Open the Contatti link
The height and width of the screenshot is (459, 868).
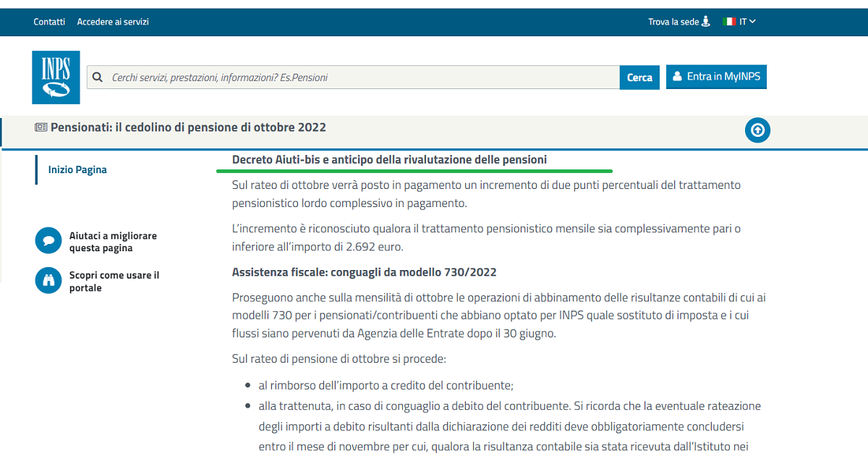tap(49, 22)
